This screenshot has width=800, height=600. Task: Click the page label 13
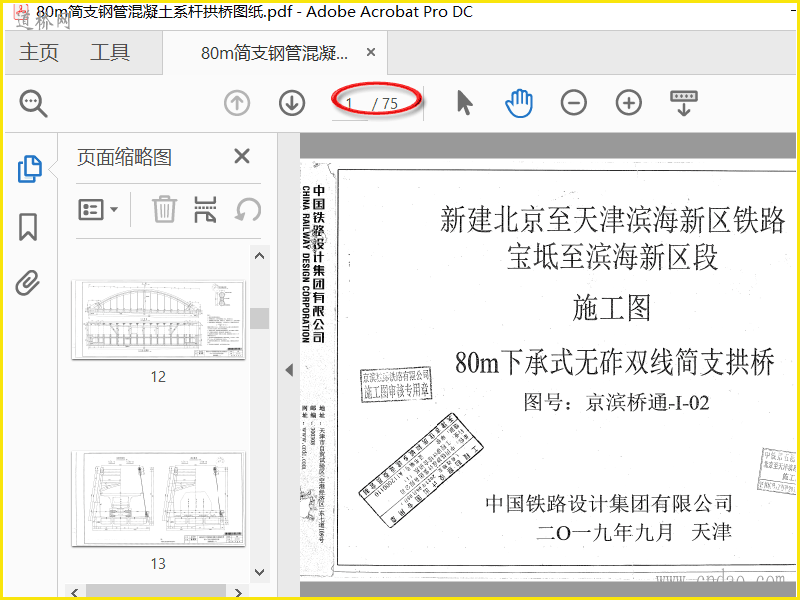158,564
